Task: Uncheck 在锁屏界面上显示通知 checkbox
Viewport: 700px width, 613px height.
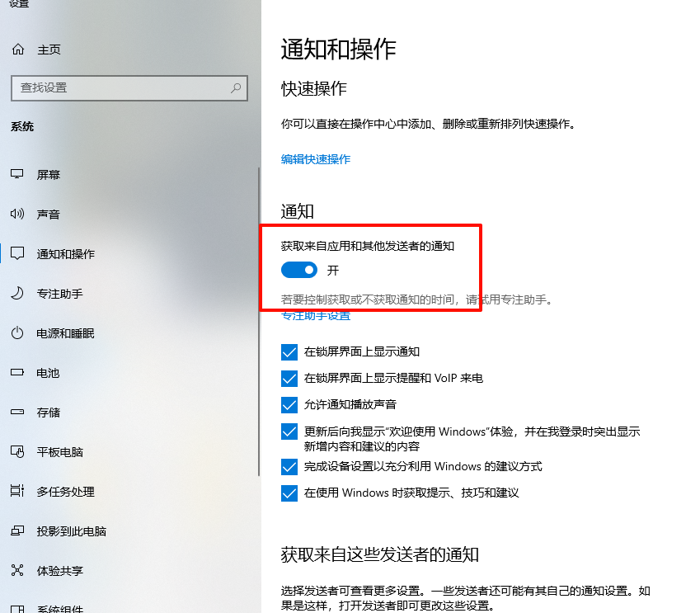Action: [x=289, y=352]
